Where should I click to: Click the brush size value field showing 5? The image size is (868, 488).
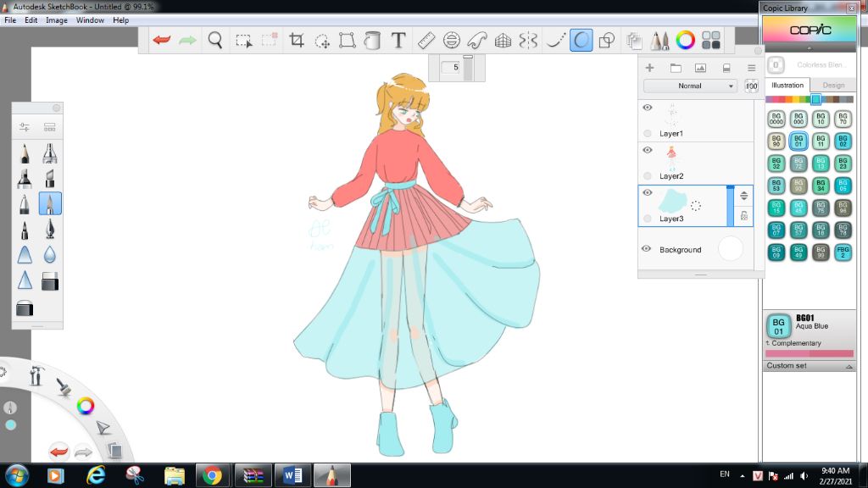pos(453,68)
